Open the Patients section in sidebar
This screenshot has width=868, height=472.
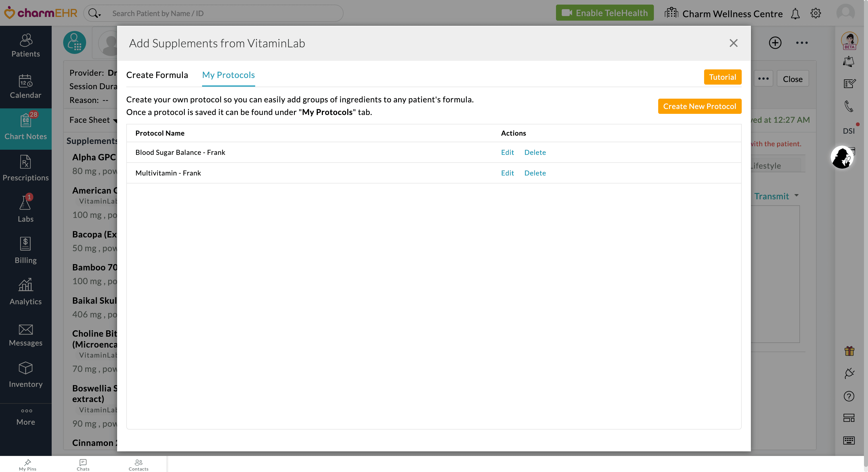tap(26, 46)
